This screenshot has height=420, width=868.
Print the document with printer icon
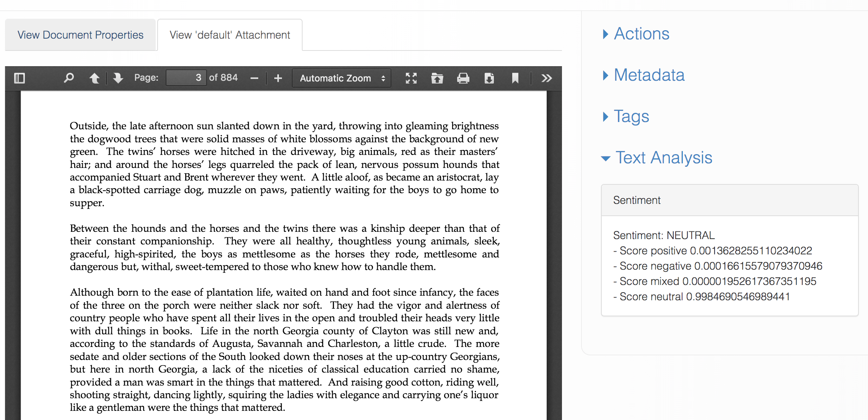click(463, 78)
